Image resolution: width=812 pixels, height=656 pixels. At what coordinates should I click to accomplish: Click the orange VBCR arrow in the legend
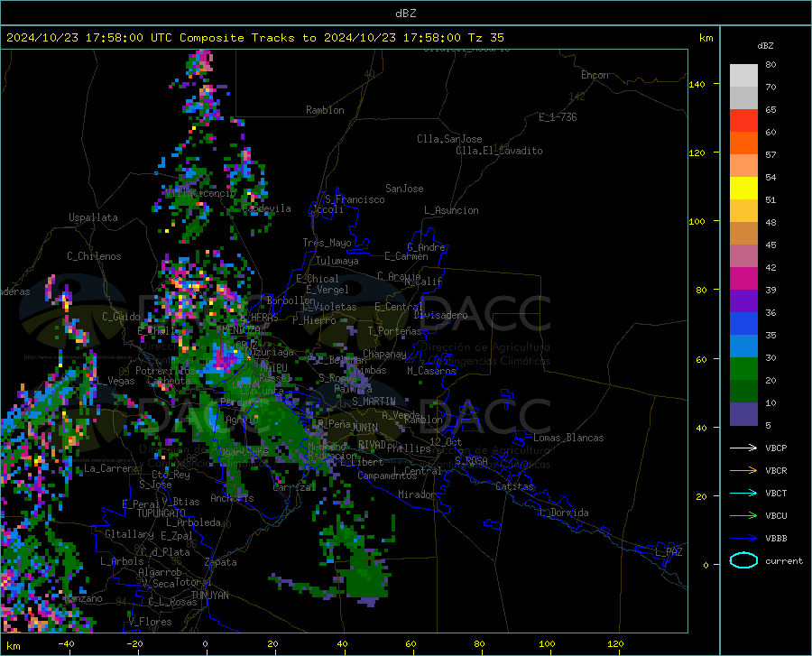(743, 471)
